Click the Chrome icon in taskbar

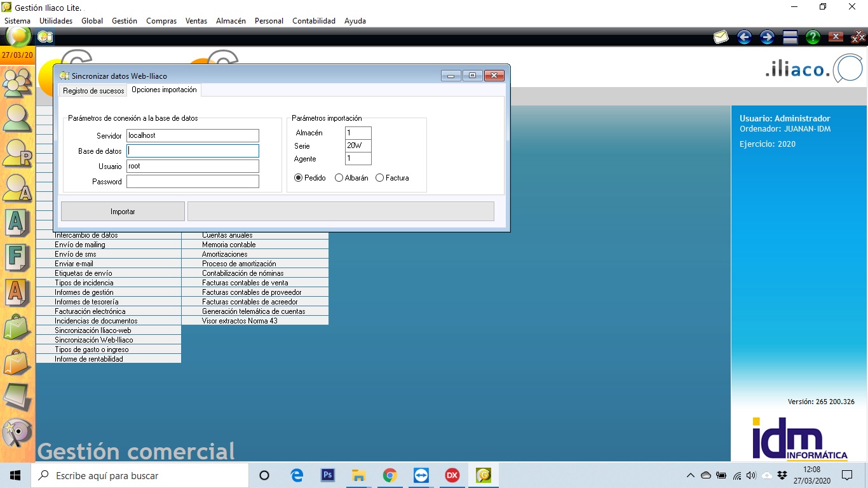[390, 475]
